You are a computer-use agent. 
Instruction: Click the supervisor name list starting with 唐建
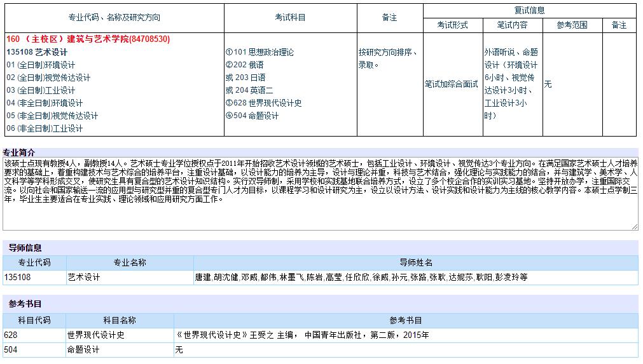pyautogui.click(x=360, y=278)
